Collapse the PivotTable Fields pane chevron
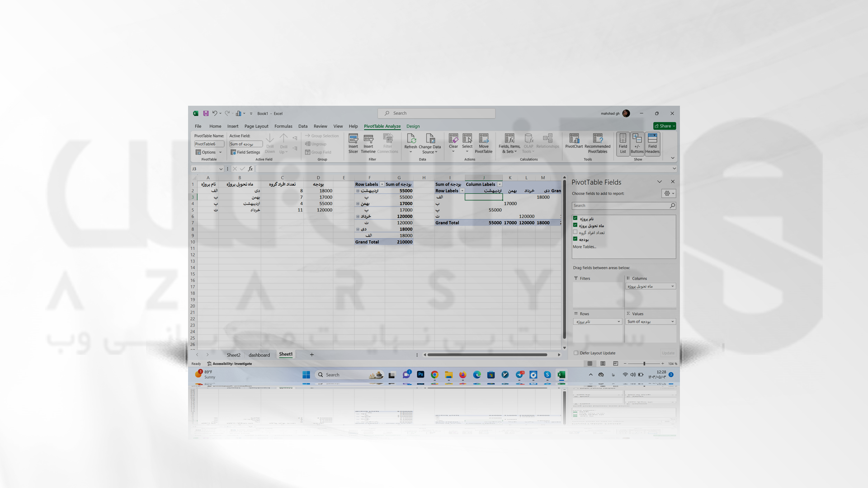Viewport: 868px width, 488px height. point(660,182)
